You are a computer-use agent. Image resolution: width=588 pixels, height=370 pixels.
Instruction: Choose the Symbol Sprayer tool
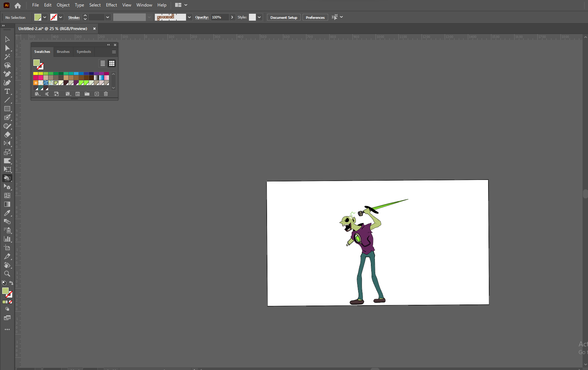(7, 230)
